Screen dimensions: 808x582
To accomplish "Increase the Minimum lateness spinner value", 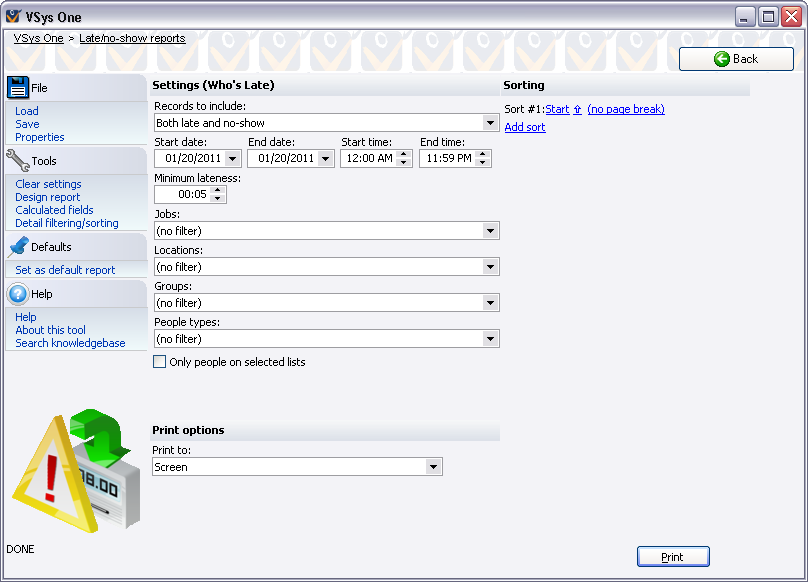I will [x=219, y=190].
